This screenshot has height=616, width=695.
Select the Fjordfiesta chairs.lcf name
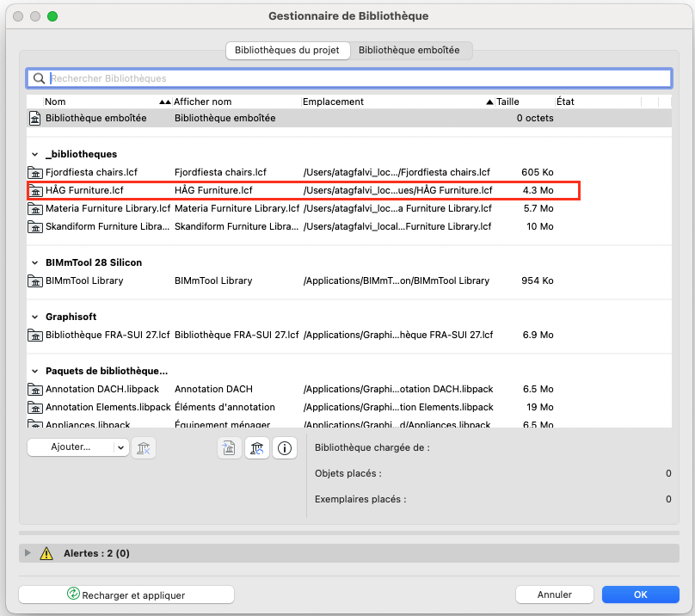point(91,172)
